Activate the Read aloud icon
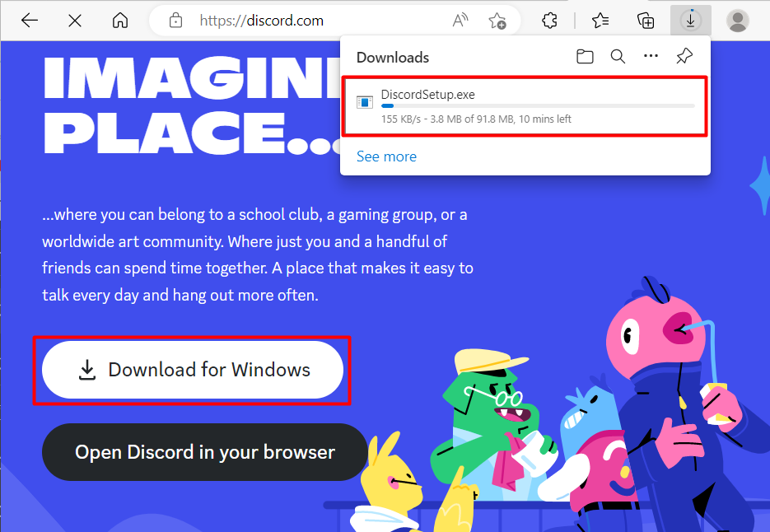770x532 pixels. 460,21
